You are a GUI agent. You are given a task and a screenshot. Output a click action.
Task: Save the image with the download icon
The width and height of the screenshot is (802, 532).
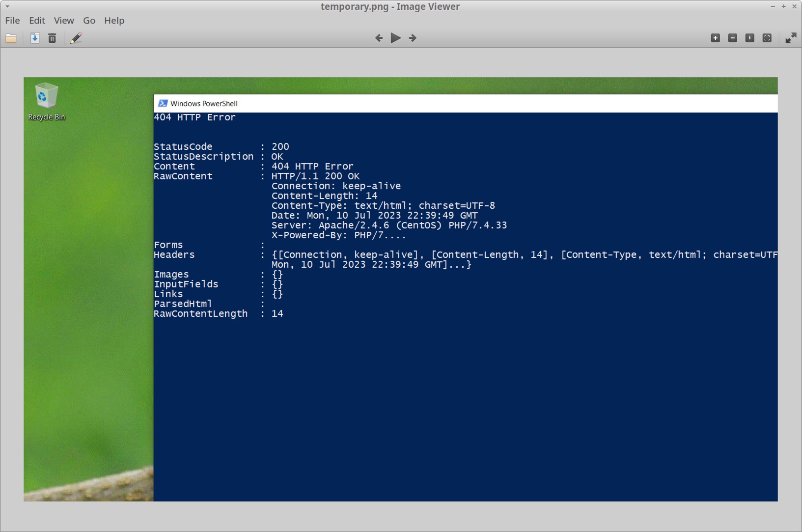click(x=35, y=38)
